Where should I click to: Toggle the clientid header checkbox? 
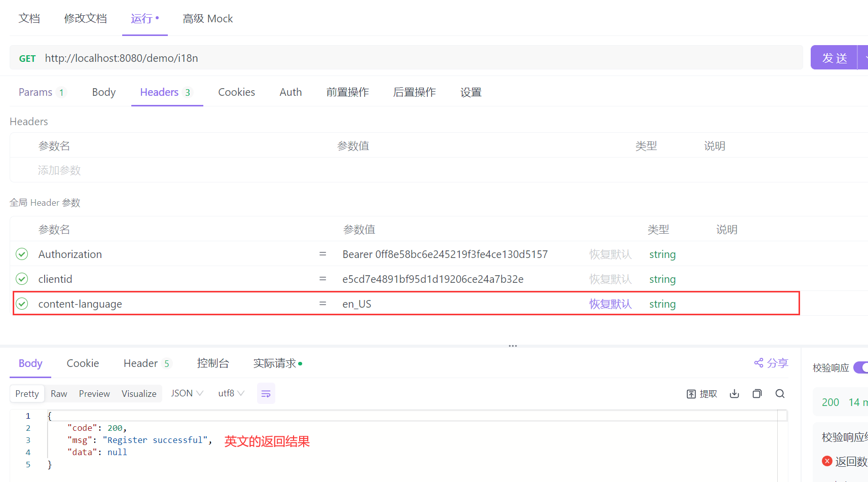click(x=22, y=279)
